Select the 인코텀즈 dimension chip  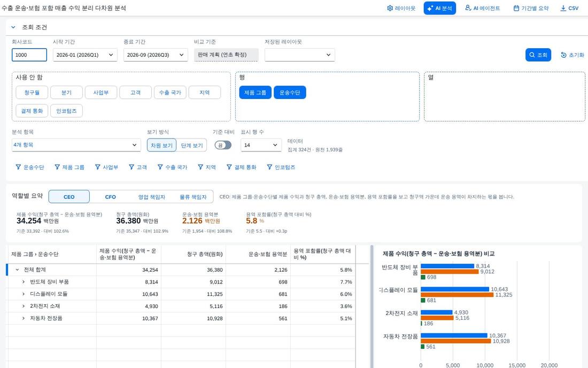(x=66, y=111)
